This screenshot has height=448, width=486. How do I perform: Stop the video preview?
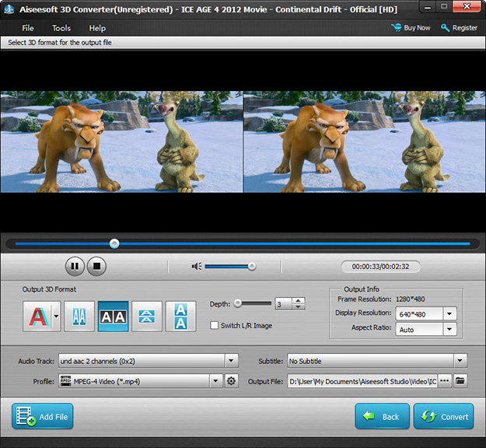click(x=96, y=266)
